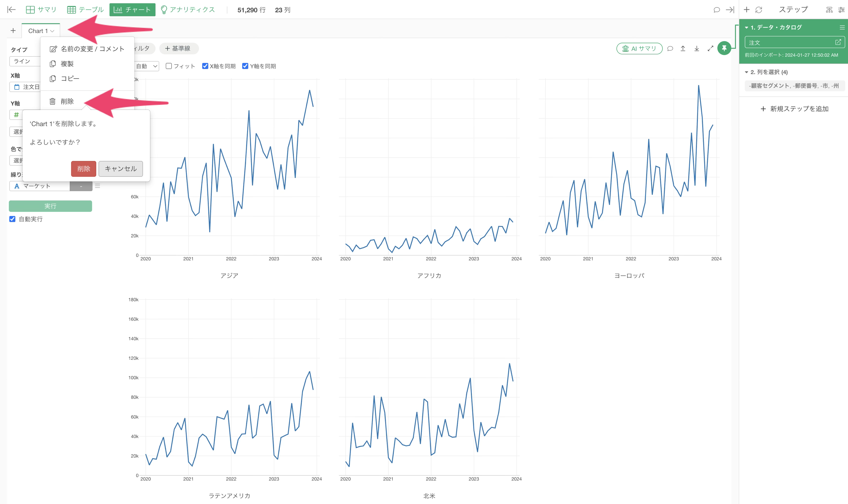This screenshot has height=504, width=848.
Task: Click the green pin icon
Action: coord(724,49)
